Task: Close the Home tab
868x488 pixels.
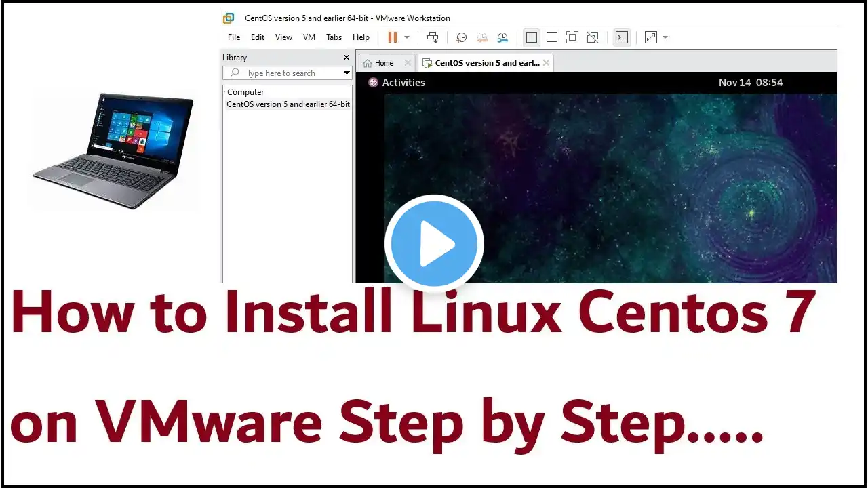Action: coord(408,63)
